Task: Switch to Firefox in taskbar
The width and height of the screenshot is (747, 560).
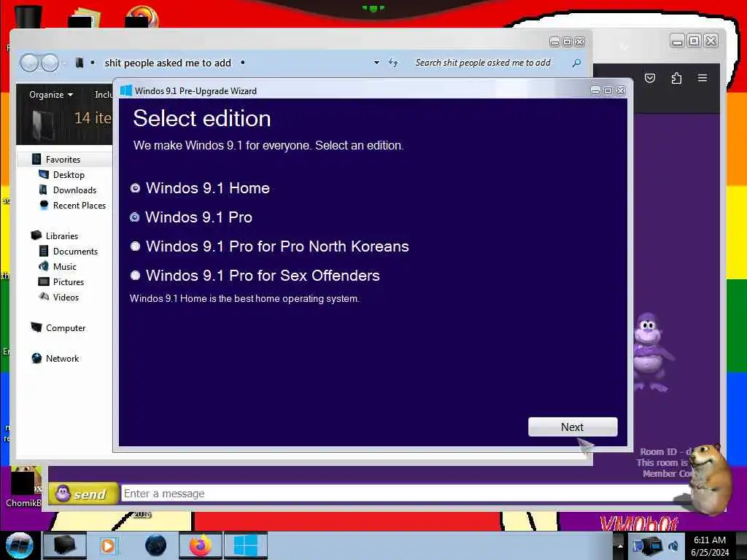Action: 201,545
